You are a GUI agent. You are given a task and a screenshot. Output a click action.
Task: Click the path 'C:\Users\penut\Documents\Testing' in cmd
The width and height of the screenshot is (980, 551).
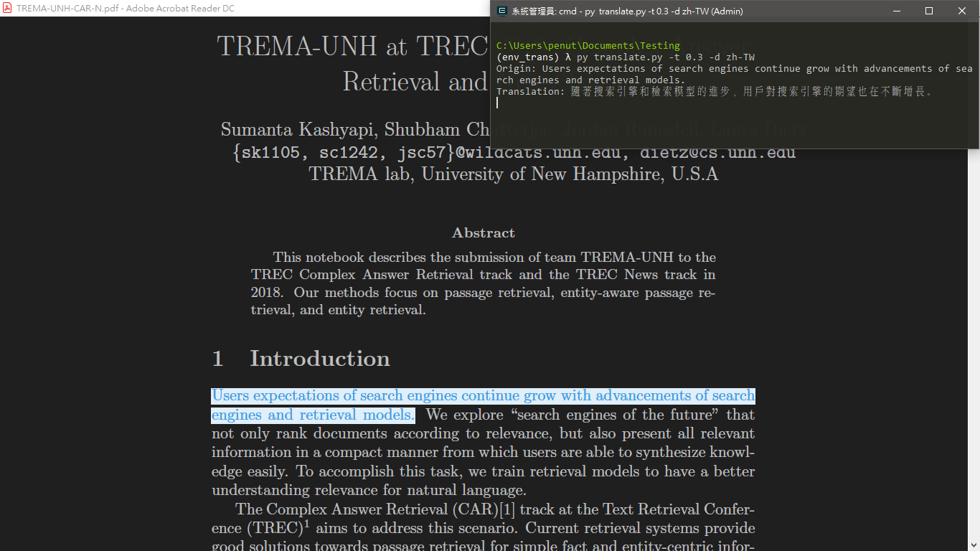(x=588, y=46)
